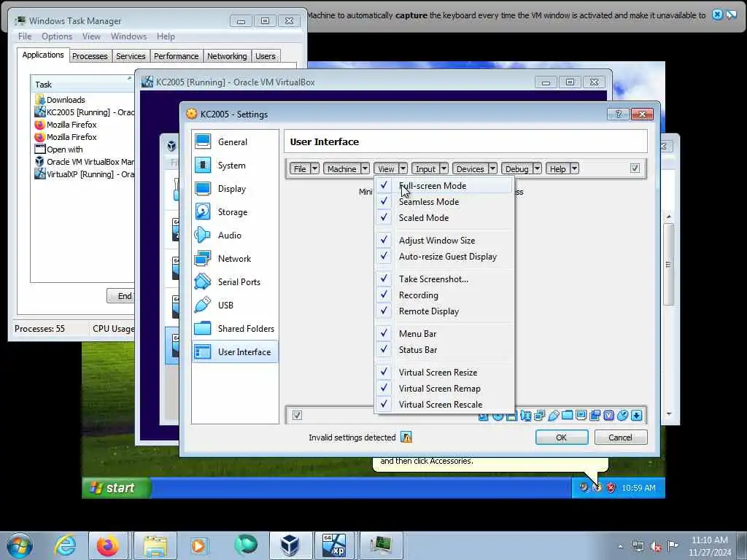
Task: Click the red security shield in XP tray
Action: (x=611, y=487)
